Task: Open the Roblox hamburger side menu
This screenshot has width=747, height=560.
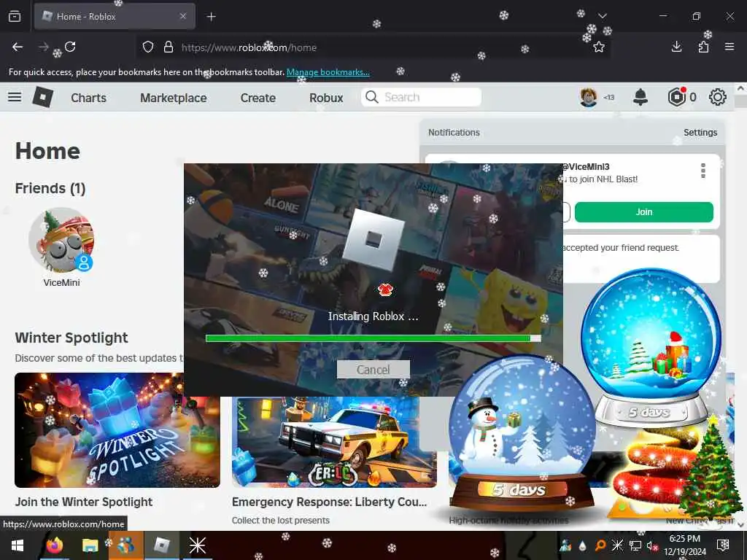Action: [x=15, y=97]
